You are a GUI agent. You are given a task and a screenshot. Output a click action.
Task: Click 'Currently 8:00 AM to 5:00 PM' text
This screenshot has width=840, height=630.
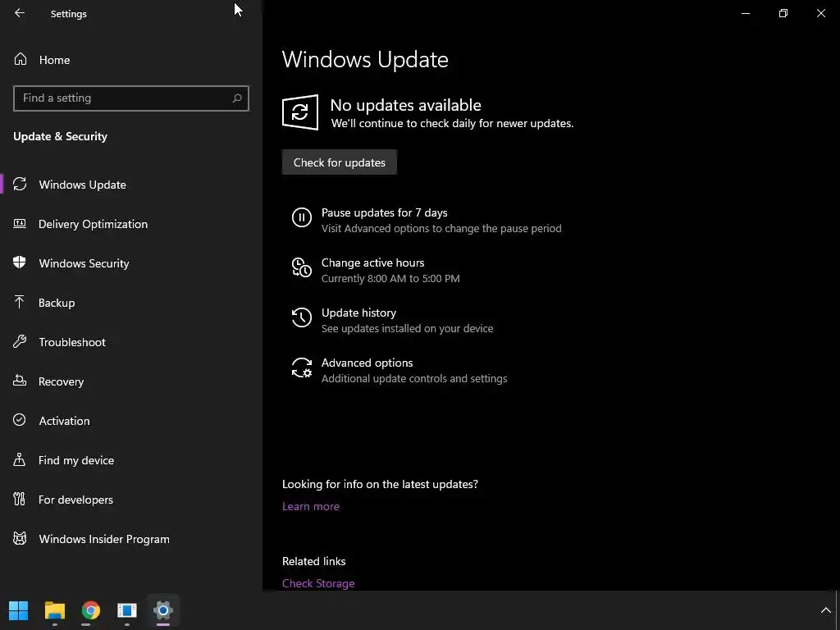390,279
